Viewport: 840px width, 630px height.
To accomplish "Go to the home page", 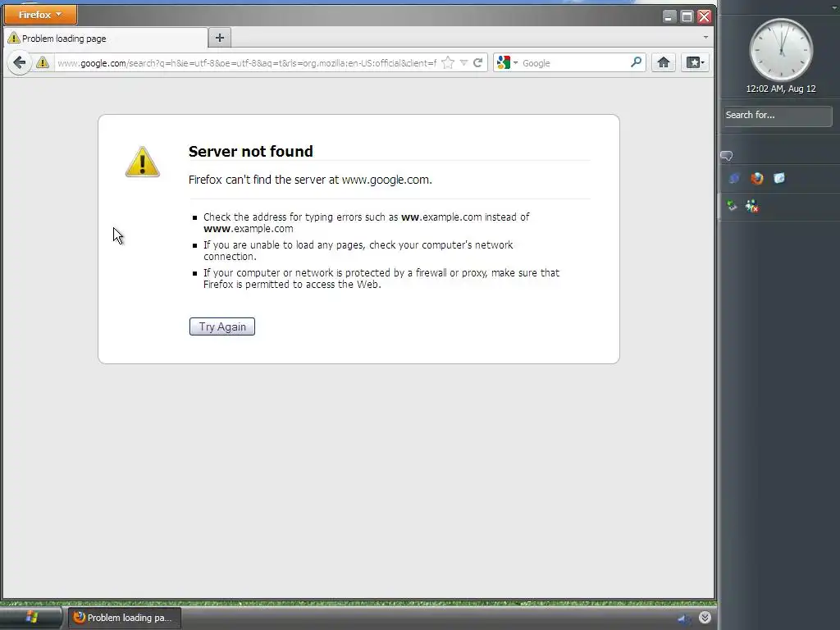I will click(x=664, y=62).
